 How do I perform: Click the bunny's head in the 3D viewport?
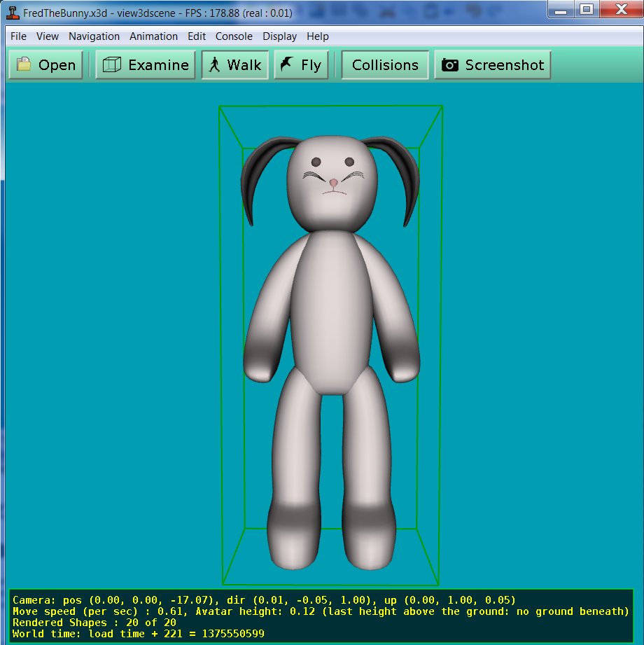pyautogui.click(x=332, y=183)
